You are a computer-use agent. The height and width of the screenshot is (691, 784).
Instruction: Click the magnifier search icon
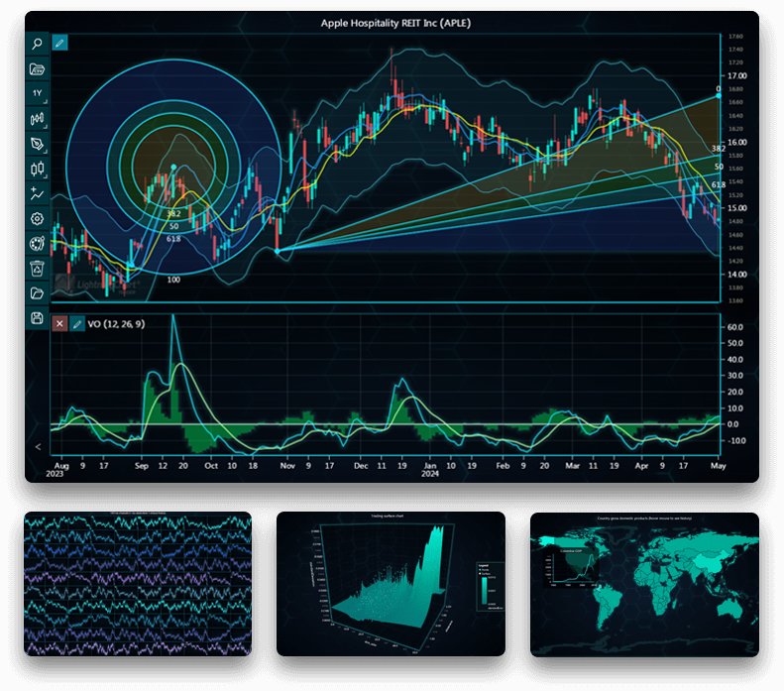(x=37, y=44)
